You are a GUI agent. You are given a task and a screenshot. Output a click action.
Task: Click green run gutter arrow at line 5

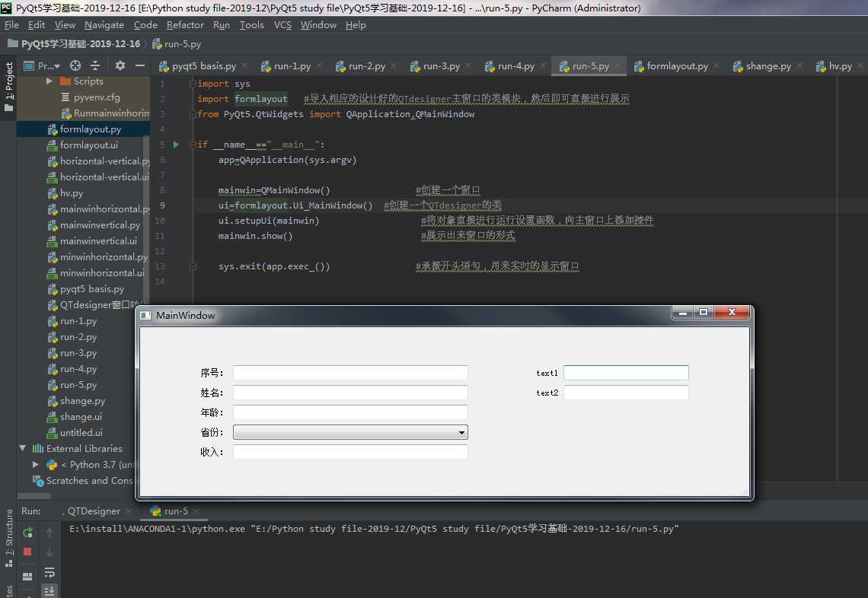tap(176, 145)
